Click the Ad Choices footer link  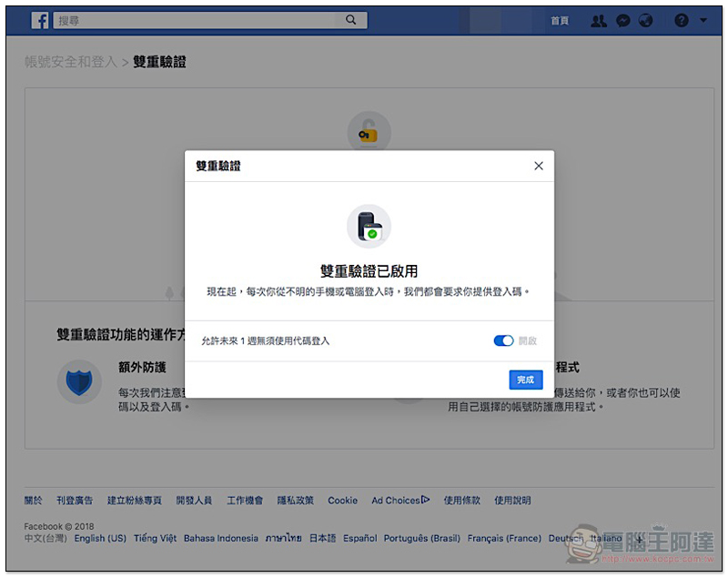399,501
